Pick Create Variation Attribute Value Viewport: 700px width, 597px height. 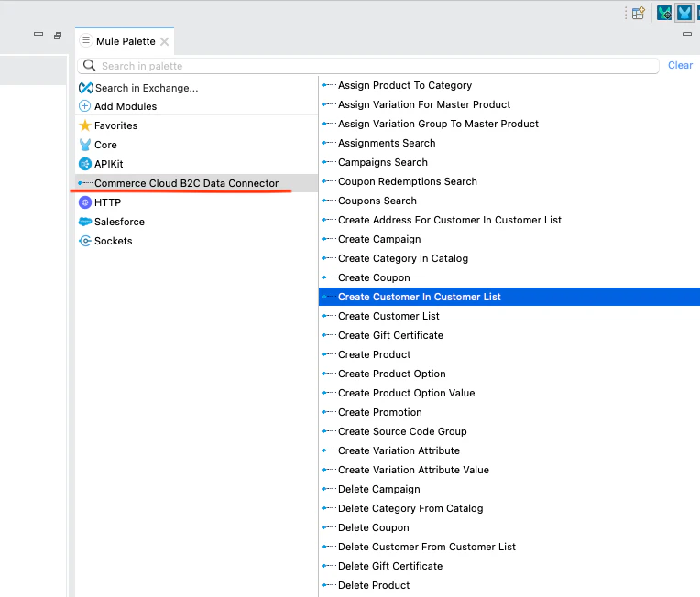413,470
